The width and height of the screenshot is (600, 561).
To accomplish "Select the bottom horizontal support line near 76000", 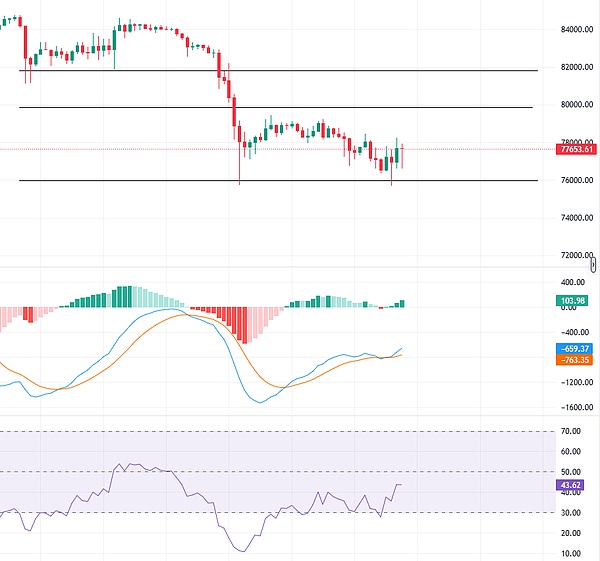I will tap(300, 180).
